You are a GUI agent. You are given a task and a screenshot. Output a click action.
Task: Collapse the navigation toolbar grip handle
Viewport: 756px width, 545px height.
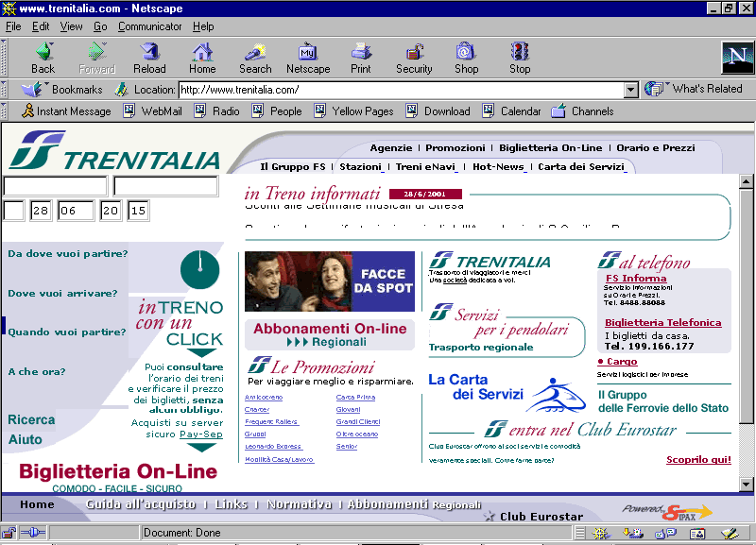(4, 58)
